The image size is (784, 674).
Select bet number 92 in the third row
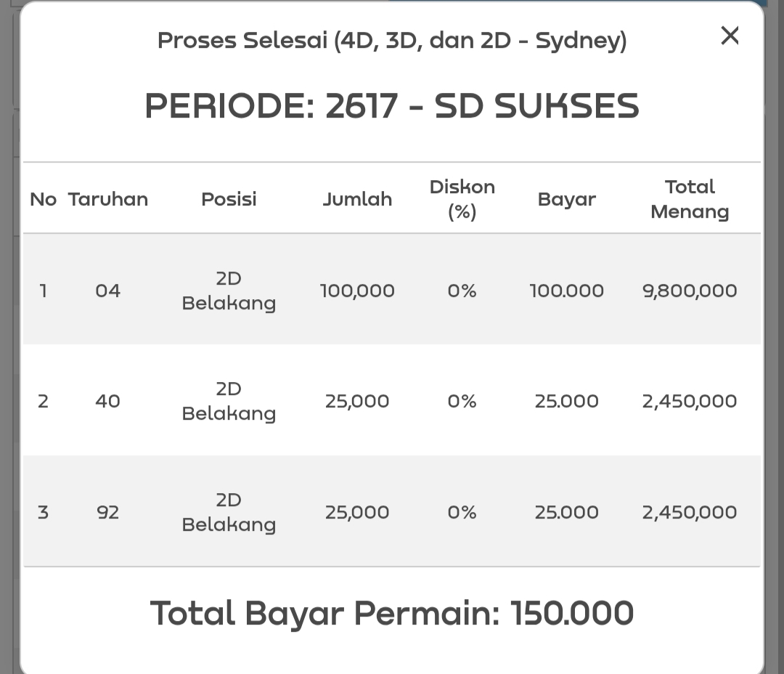coord(107,512)
